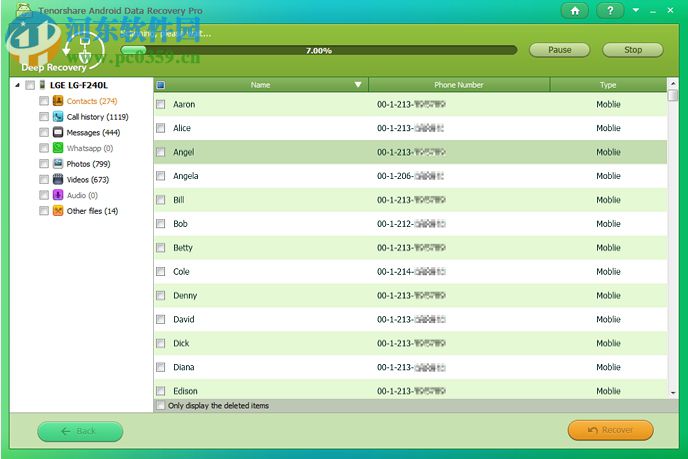Viewport: 688px width, 459px height.
Task: Click the Deep Recovery mode icon
Action: click(84, 50)
